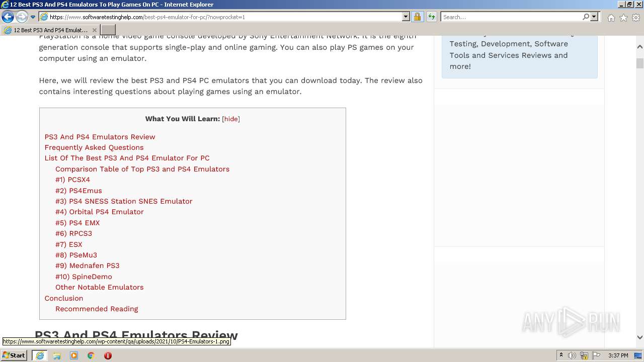Refresh the page with the refresh icon
Viewport: 644px width, 362px height.
432,17
